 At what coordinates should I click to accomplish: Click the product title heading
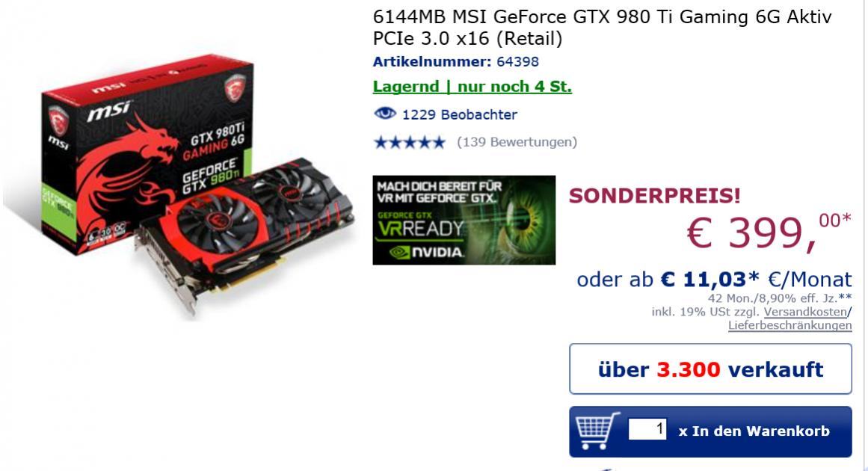[x=603, y=28]
